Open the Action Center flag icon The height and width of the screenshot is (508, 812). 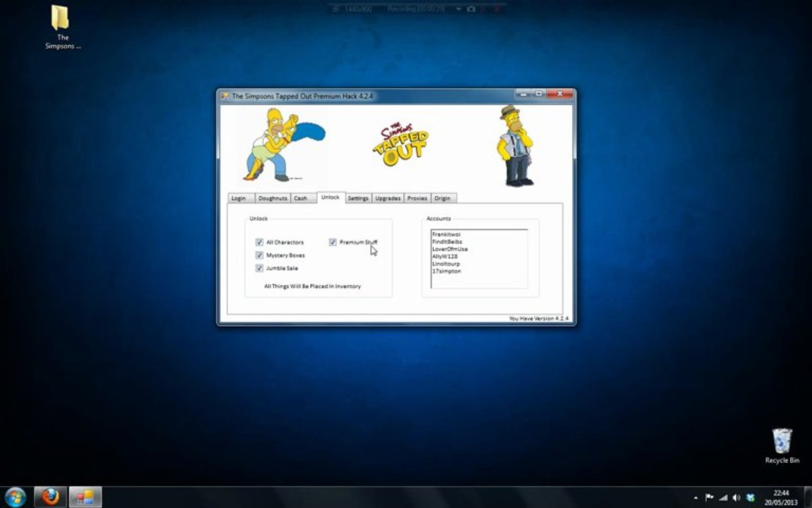710,497
